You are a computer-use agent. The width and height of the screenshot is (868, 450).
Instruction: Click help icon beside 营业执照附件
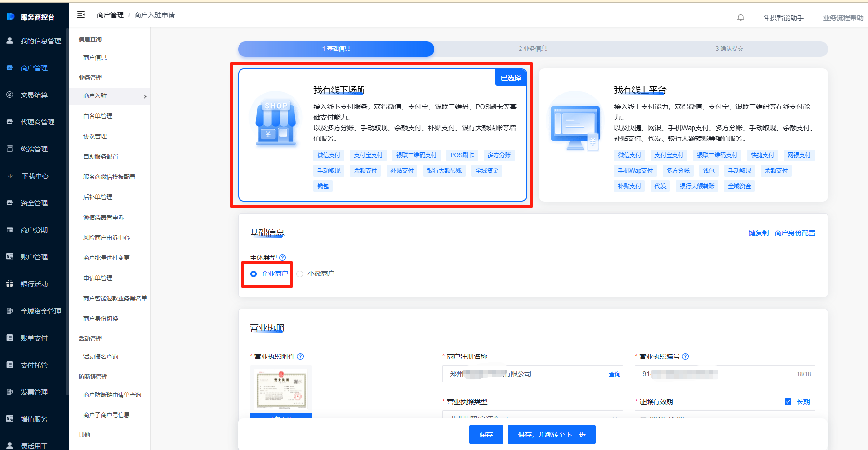click(x=300, y=356)
